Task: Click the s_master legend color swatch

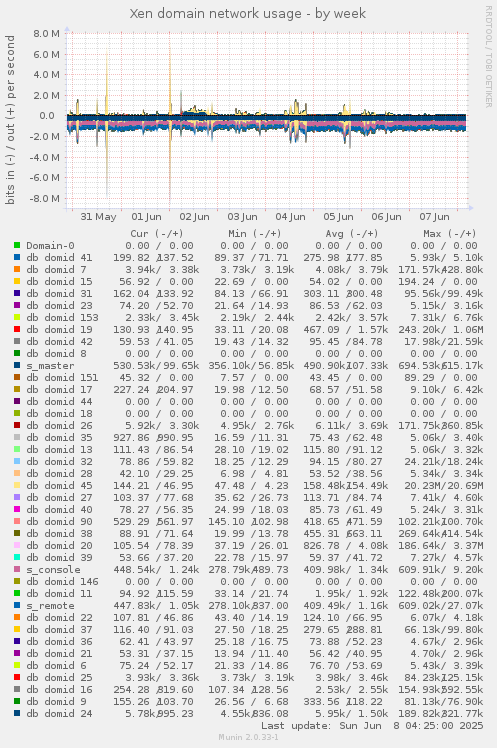Action: click(x=17, y=365)
